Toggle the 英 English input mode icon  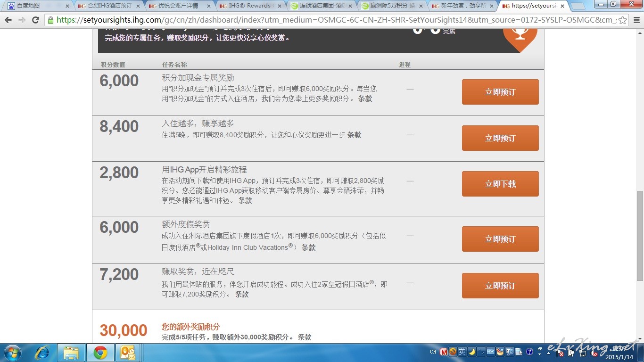(x=462, y=352)
